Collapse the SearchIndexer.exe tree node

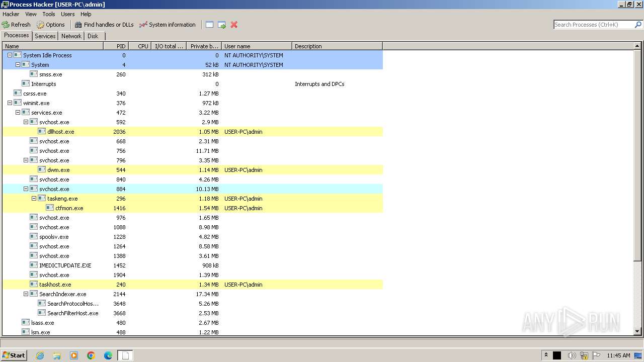[26, 294]
